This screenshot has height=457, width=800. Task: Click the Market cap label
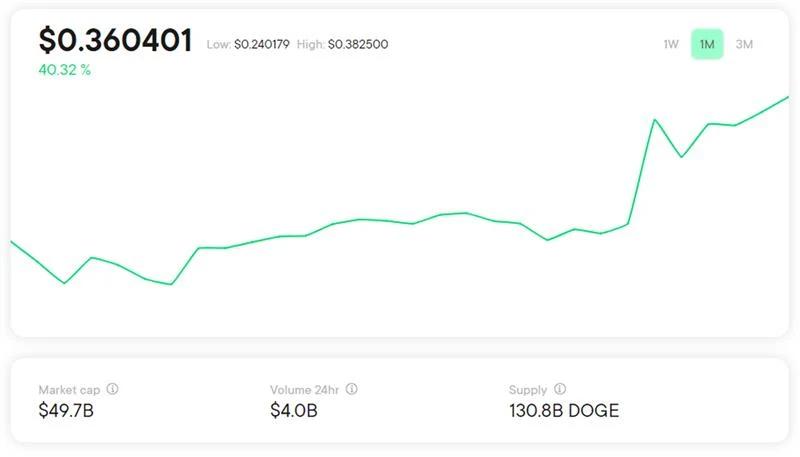point(69,390)
